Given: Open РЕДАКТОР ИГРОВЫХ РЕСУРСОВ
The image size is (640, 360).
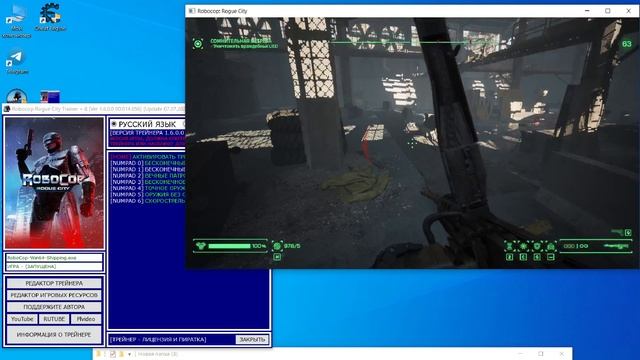Looking at the screenshot, I should 54,295.
